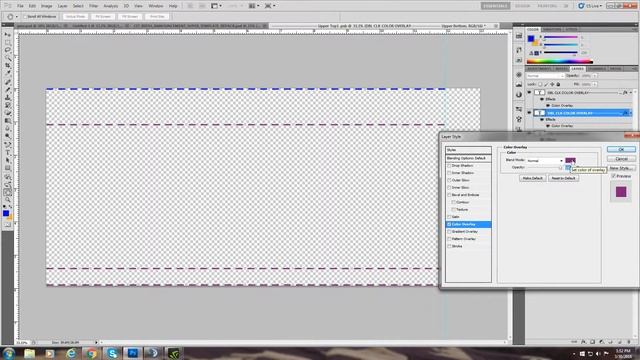
Task: Open the Window menu
Action: (156, 6)
